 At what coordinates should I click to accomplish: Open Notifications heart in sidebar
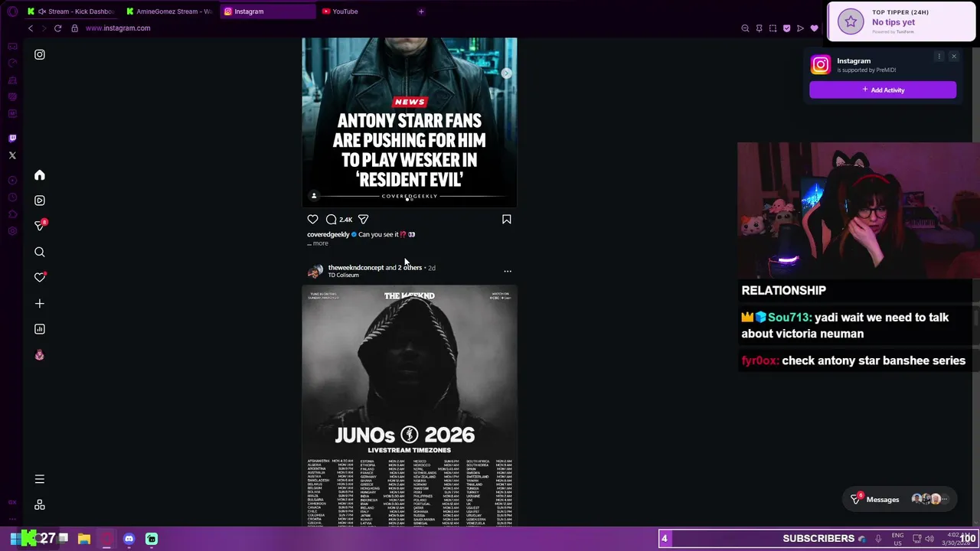[x=40, y=277]
